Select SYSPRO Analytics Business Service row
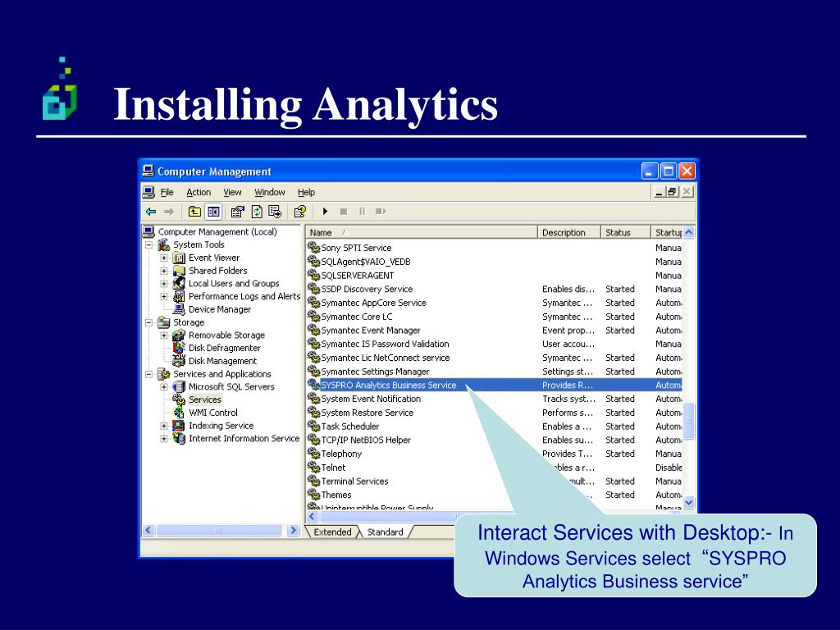The width and height of the screenshot is (840, 630). [495, 386]
